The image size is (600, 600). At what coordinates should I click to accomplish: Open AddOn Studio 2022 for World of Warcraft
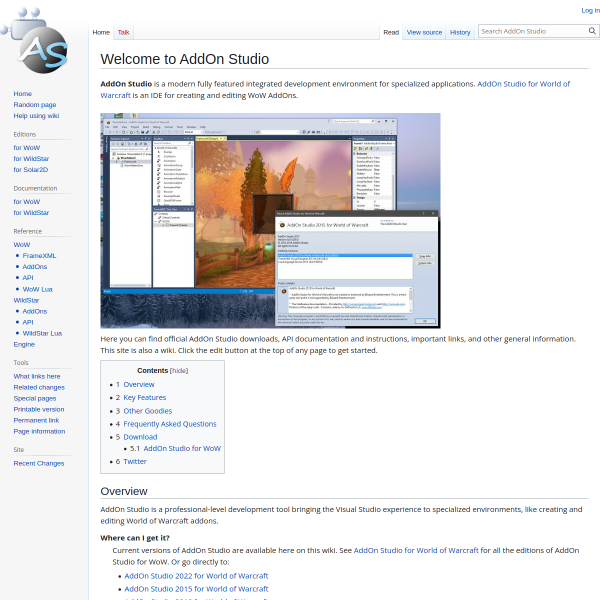click(196, 576)
